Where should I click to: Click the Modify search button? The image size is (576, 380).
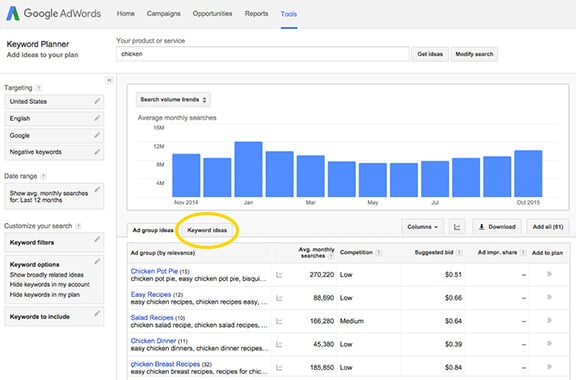(474, 54)
